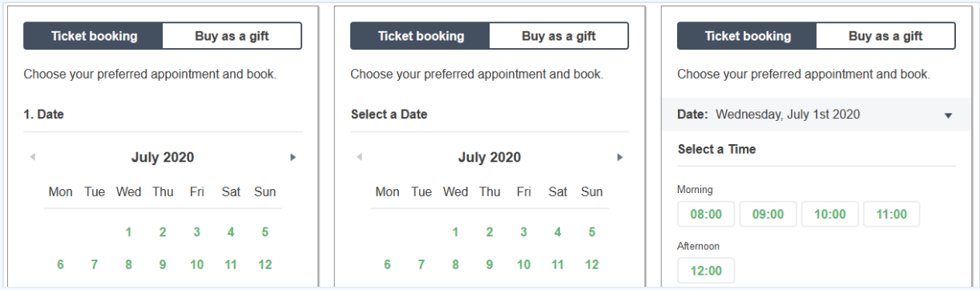Select the 12:00 afternoon time slot
Viewport: 980px width, 290px height.
pos(707,271)
